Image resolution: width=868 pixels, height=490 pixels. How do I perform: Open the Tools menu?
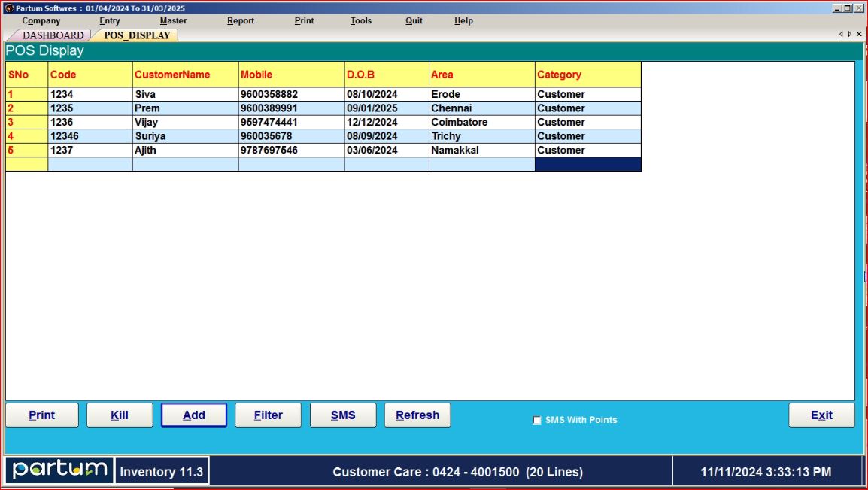coord(360,21)
